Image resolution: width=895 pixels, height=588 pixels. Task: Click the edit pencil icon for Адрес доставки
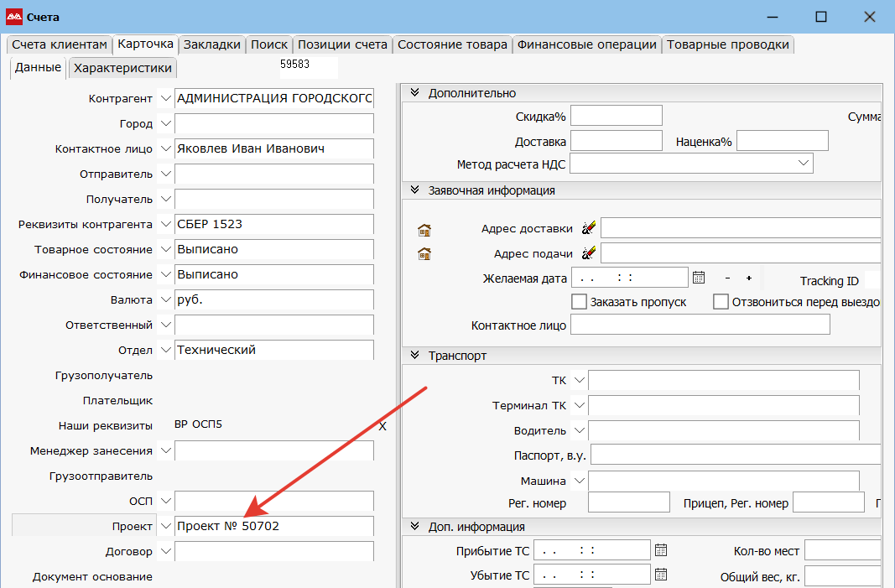[588, 228]
